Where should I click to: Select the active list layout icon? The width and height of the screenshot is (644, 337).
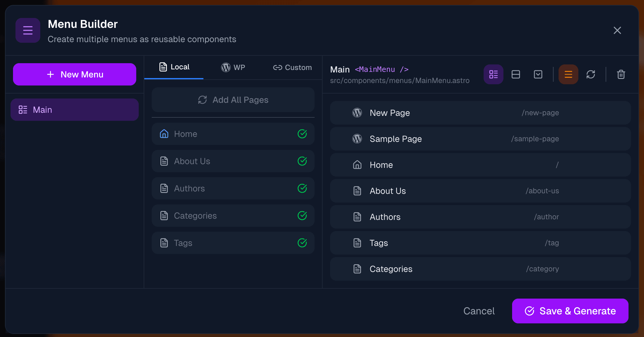coord(494,74)
